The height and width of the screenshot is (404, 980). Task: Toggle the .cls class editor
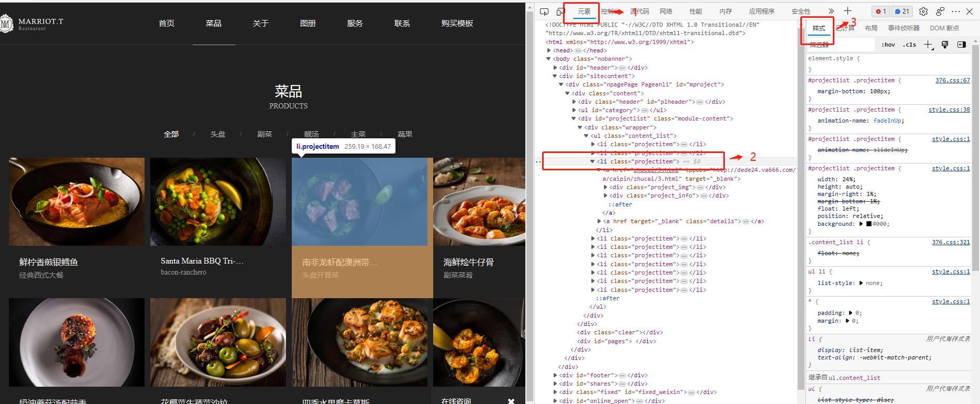[909, 45]
